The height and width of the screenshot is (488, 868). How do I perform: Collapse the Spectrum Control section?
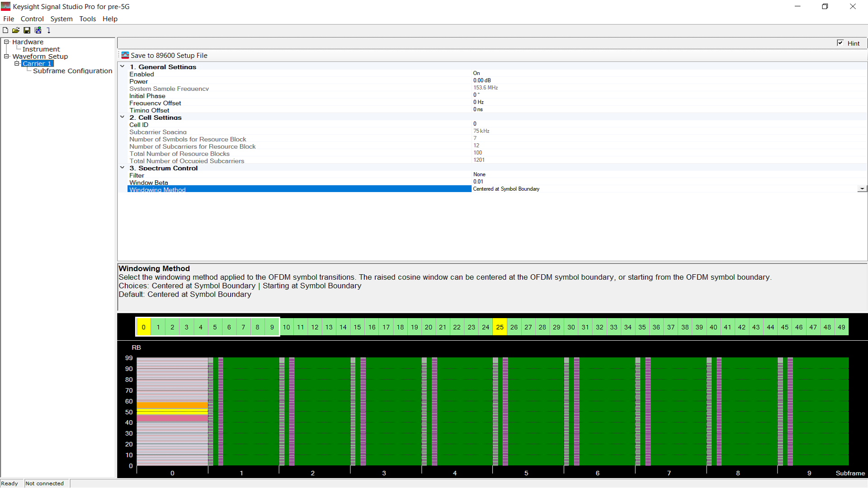pos(123,168)
